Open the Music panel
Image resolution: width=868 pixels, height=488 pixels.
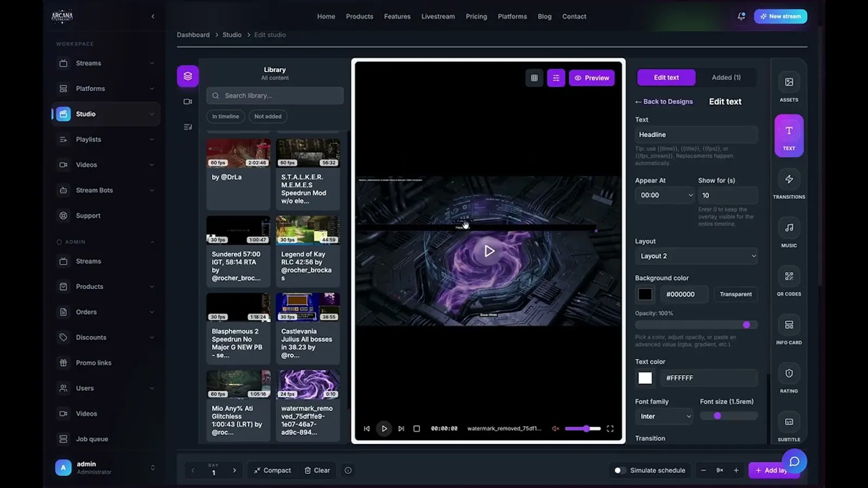(789, 228)
